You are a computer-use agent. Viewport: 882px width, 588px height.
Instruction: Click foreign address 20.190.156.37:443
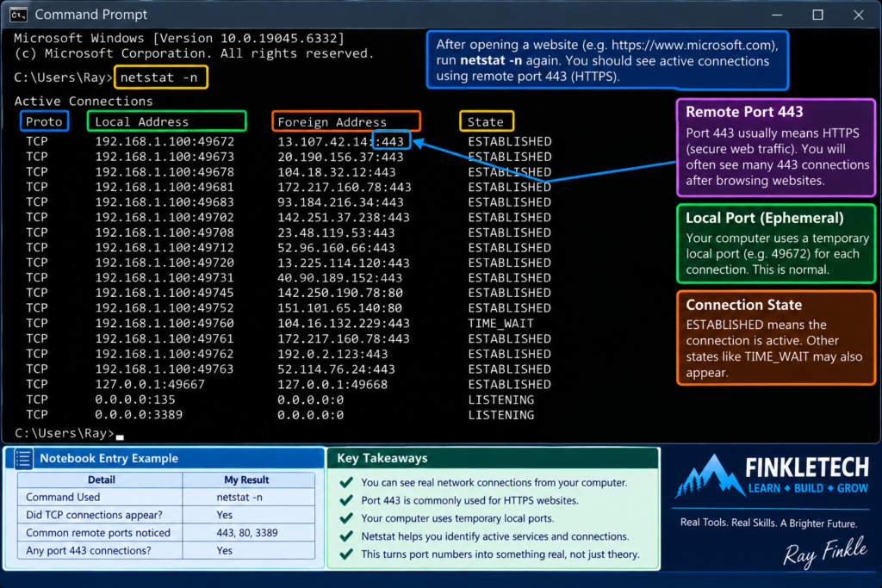coord(340,157)
